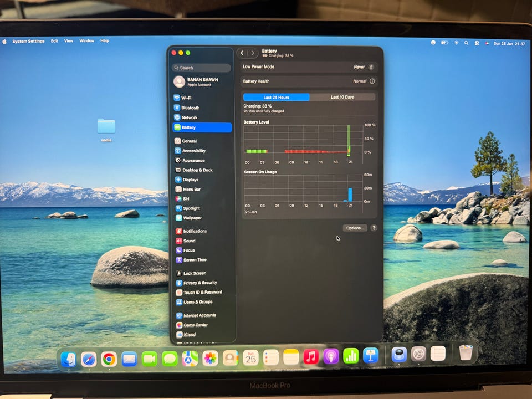Select Last 24 Hours segment
This screenshot has width=532, height=399.
pyautogui.click(x=276, y=98)
